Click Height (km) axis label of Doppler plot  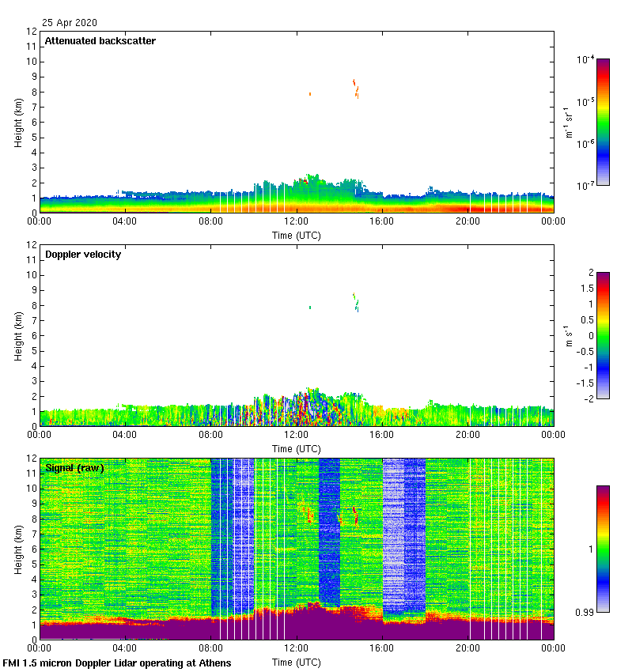coord(17,335)
